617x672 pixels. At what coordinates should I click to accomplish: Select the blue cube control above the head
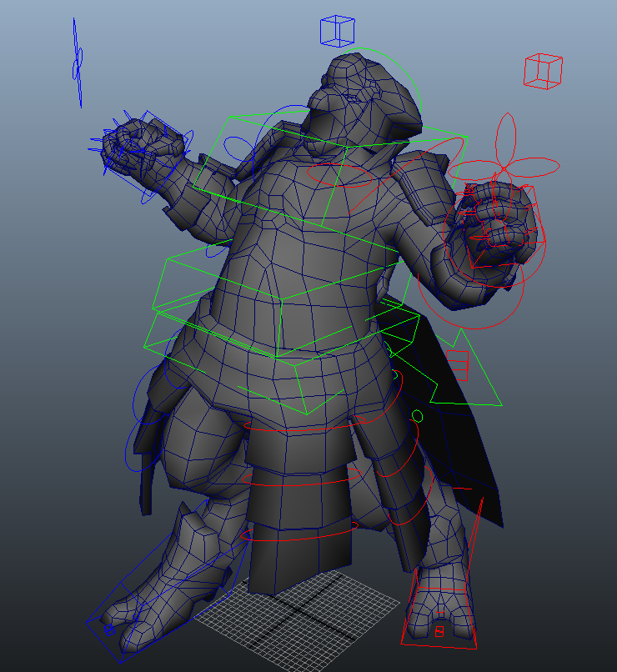click(x=337, y=31)
